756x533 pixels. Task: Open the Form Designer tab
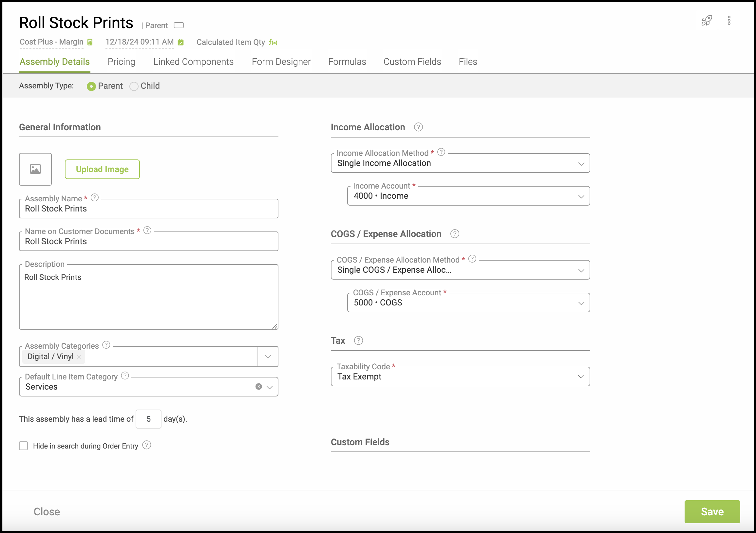[x=281, y=62]
